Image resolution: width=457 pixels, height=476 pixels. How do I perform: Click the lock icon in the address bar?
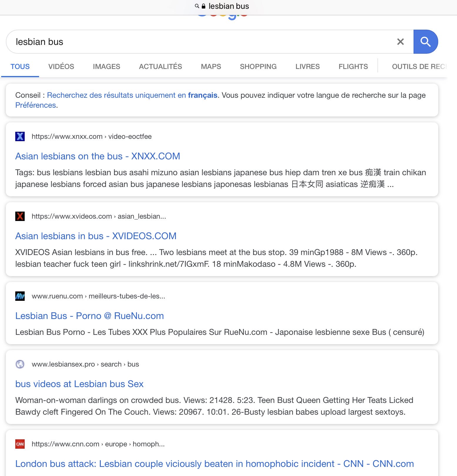(204, 6)
